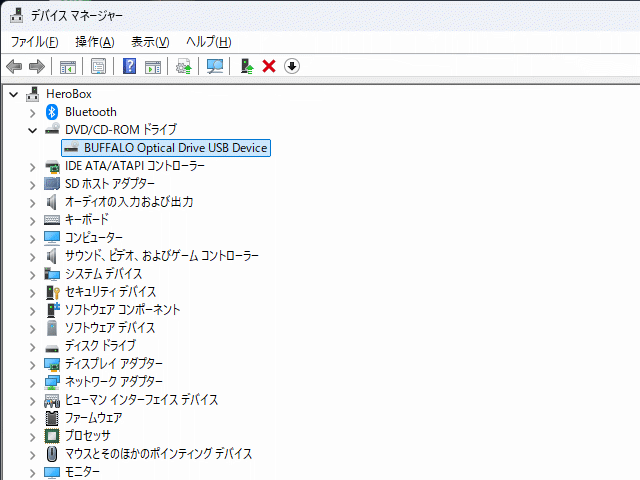The width and height of the screenshot is (640, 480).
Task: Select the プロセッサ tree item
Action: [x=88, y=436]
